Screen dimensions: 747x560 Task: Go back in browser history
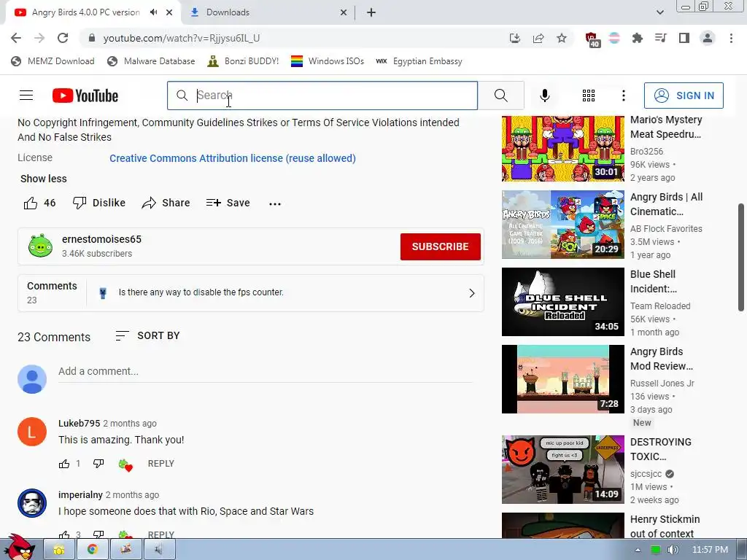pyautogui.click(x=16, y=38)
